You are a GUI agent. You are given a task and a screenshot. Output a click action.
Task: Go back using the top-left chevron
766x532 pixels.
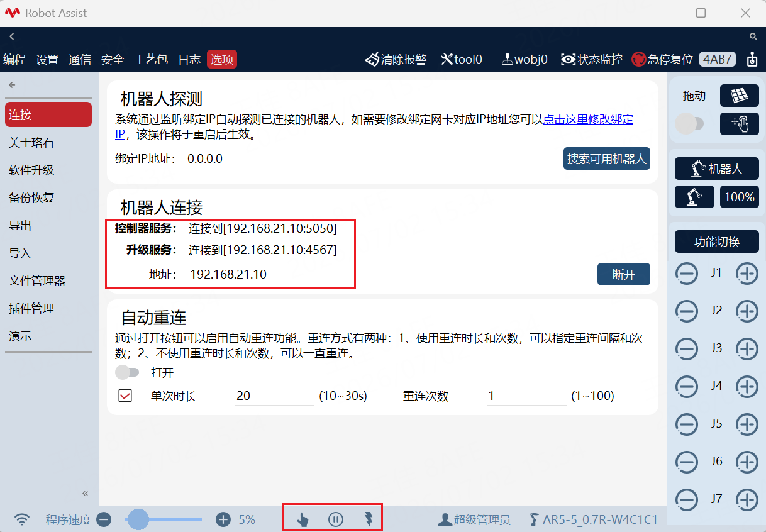pyautogui.click(x=11, y=37)
